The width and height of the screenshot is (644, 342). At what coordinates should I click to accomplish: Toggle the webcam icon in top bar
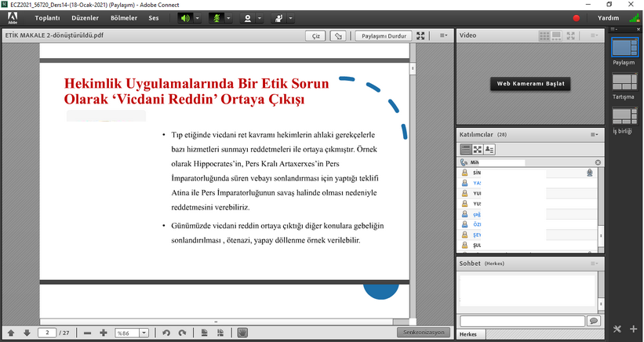[249, 18]
